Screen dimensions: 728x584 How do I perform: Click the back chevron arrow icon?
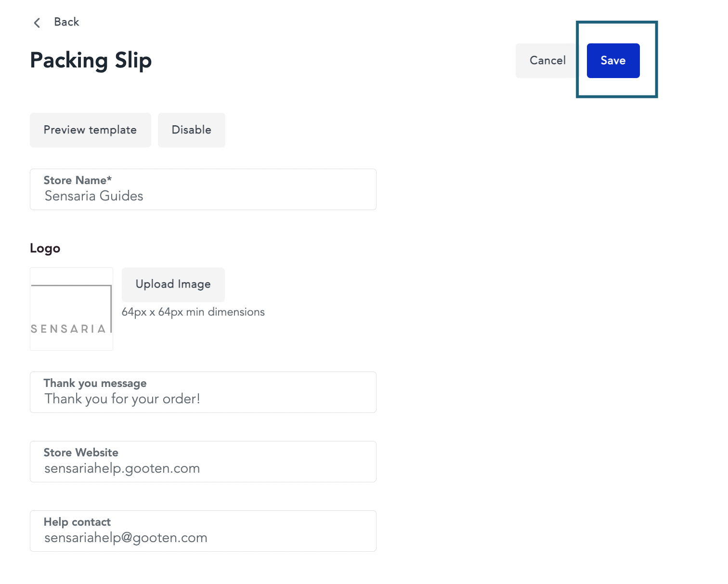(x=37, y=23)
